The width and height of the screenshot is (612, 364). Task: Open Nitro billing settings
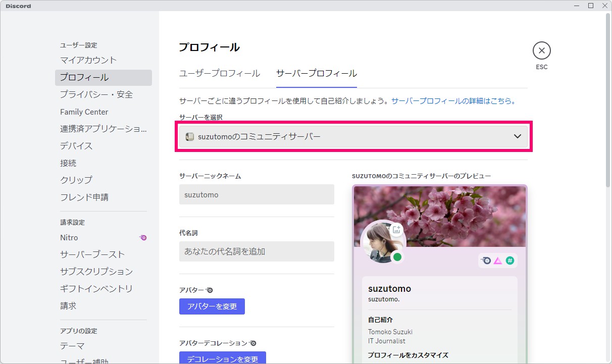pos(104,237)
